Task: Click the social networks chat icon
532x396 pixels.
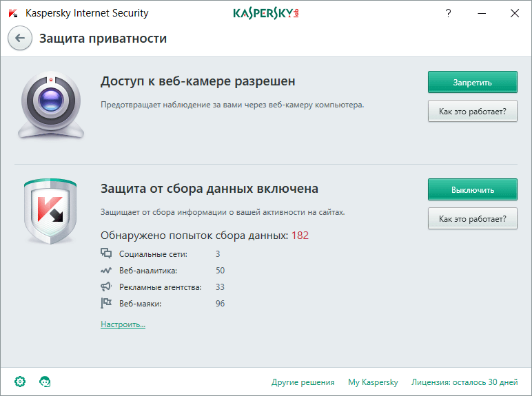Action: (106, 253)
